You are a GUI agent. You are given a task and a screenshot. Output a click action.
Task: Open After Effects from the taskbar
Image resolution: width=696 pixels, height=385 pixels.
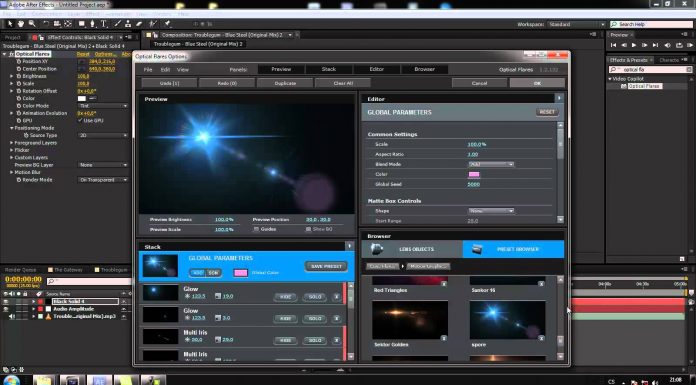99,380
